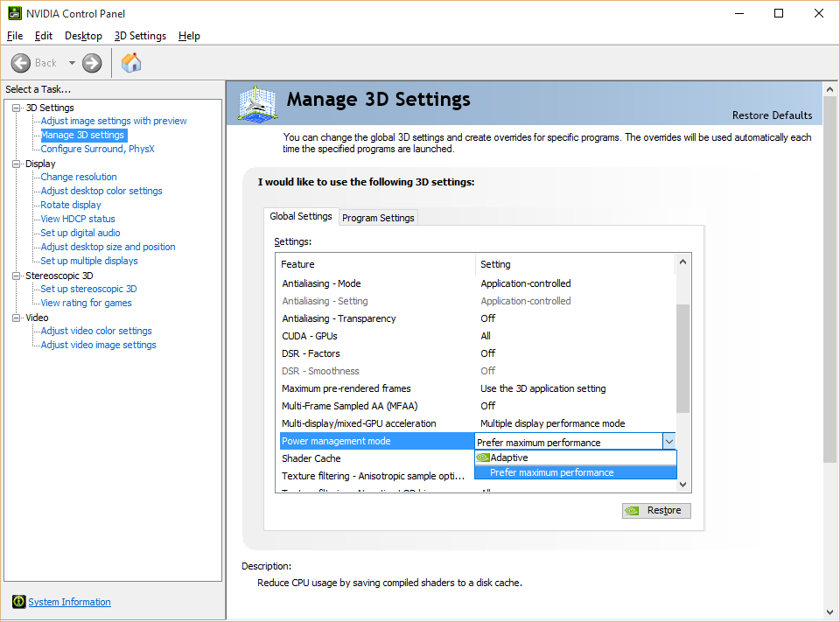This screenshot has height=622, width=840.
Task: Collapse the Display tree node
Action: click(x=16, y=164)
